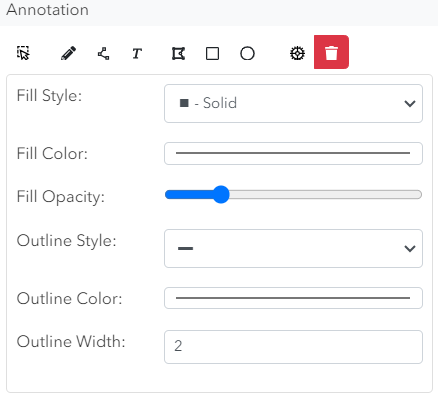Choose the polyline connector tool
The image size is (438, 399).
(x=103, y=53)
